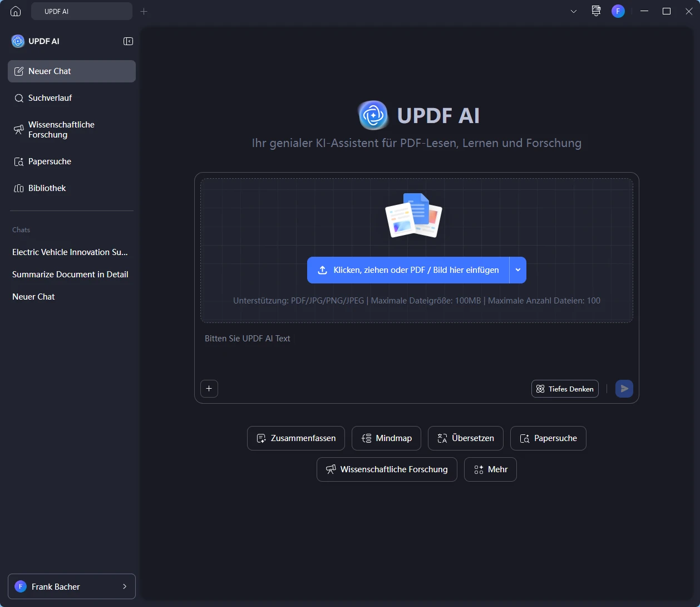Click the home icon in title bar
The width and height of the screenshot is (700, 607).
[16, 11]
